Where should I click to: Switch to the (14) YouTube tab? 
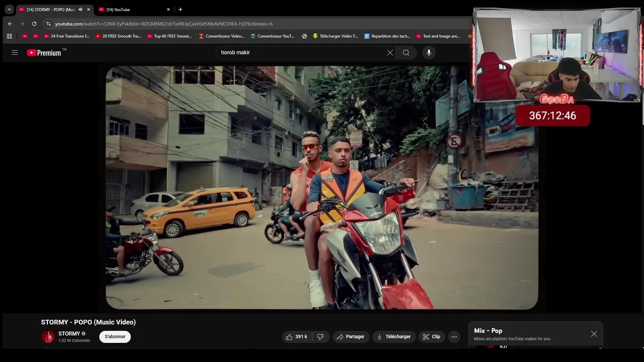(x=133, y=10)
